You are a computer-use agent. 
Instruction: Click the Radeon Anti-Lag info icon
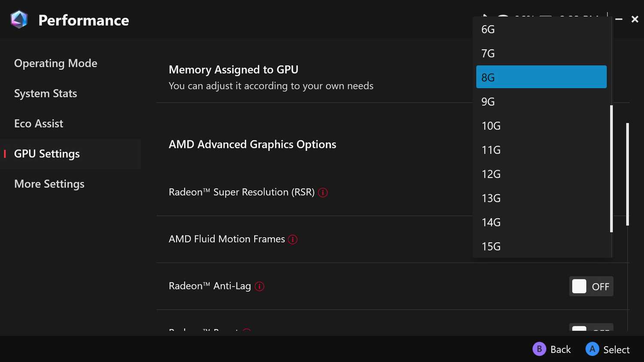(259, 286)
